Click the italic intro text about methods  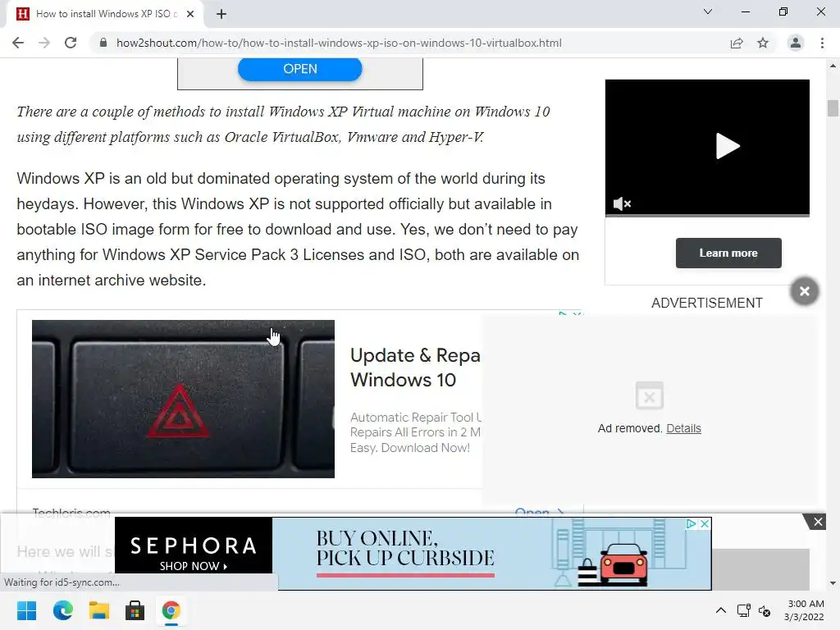coord(283,125)
